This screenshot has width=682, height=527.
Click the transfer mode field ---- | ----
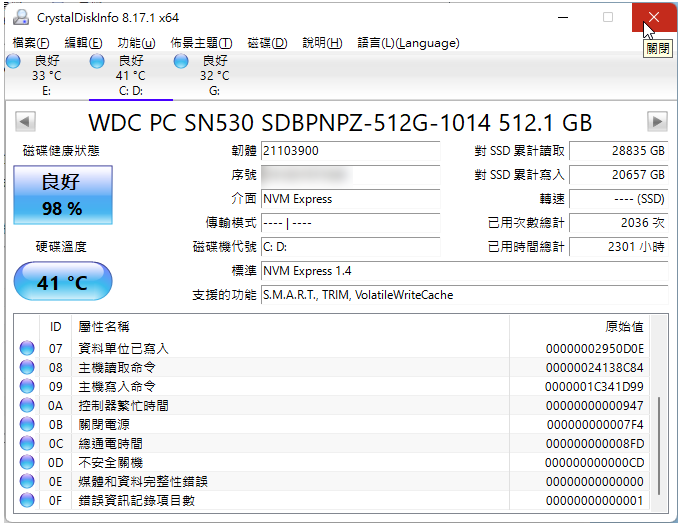coord(350,223)
